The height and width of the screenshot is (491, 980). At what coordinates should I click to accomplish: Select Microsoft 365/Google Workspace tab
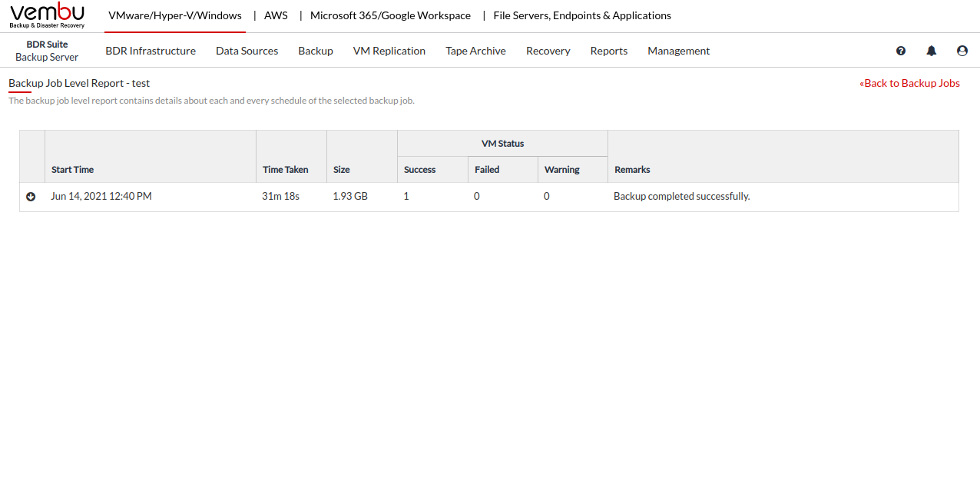click(390, 15)
